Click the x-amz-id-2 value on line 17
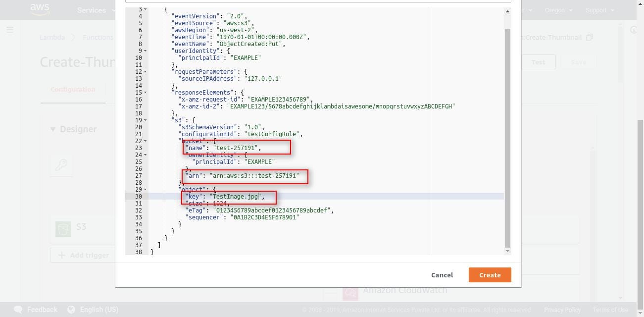 (x=341, y=106)
